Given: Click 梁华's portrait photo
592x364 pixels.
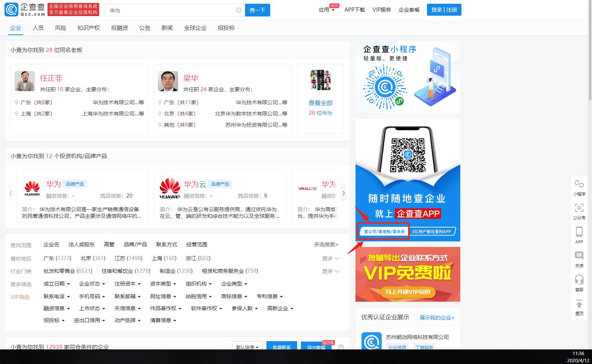Looking at the screenshot, I should (168, 81).
